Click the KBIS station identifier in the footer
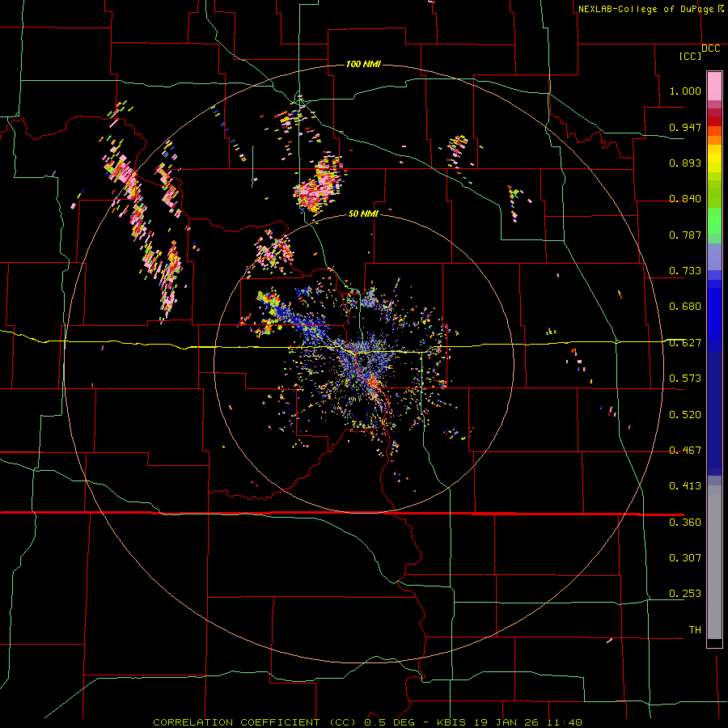This screenshot has height=728, width=728. click(x=451, y=722)
